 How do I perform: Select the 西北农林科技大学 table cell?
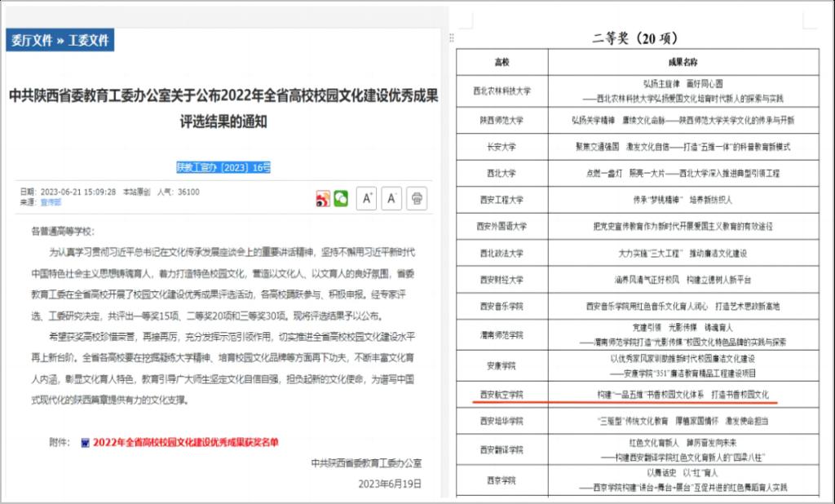click(x=501, y=91)
